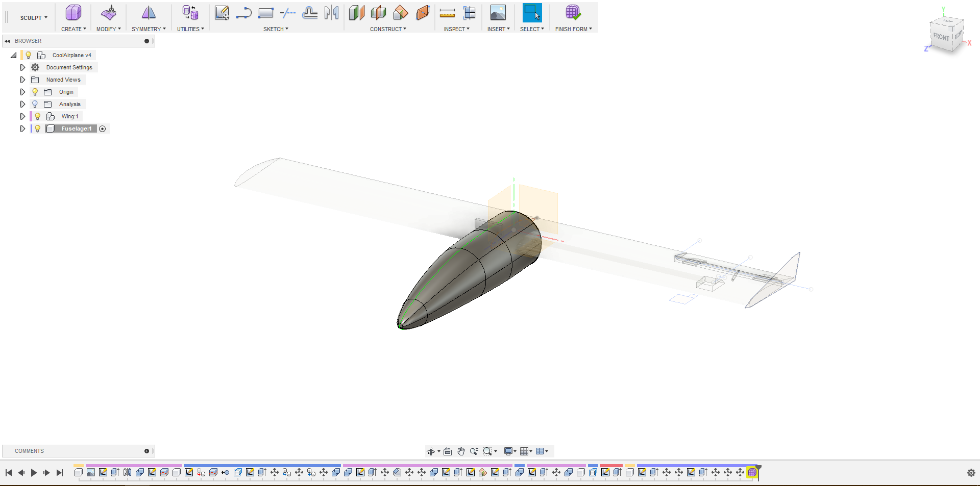
Task: Jump to the timeline beginning
Action: click(9, 473)
